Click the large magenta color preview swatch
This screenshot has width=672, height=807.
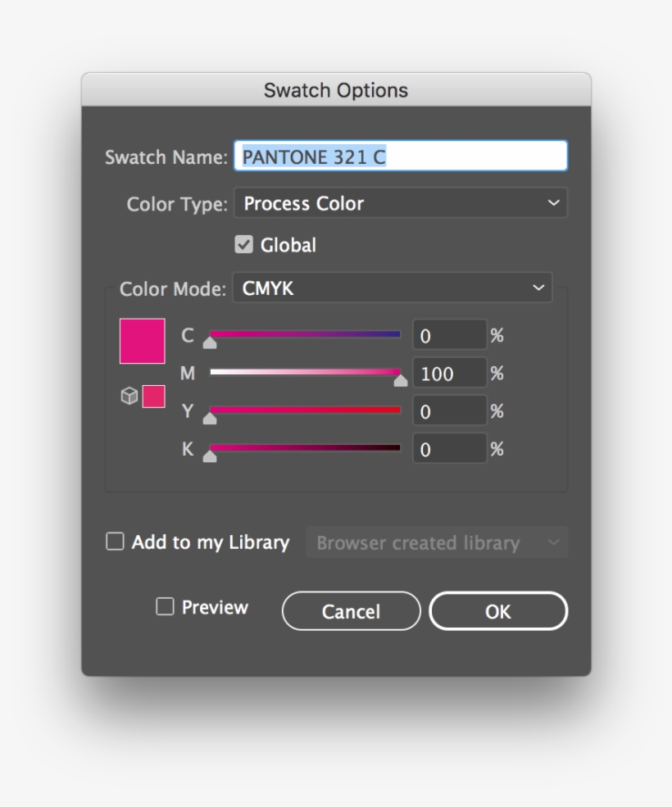click(143, 341)
